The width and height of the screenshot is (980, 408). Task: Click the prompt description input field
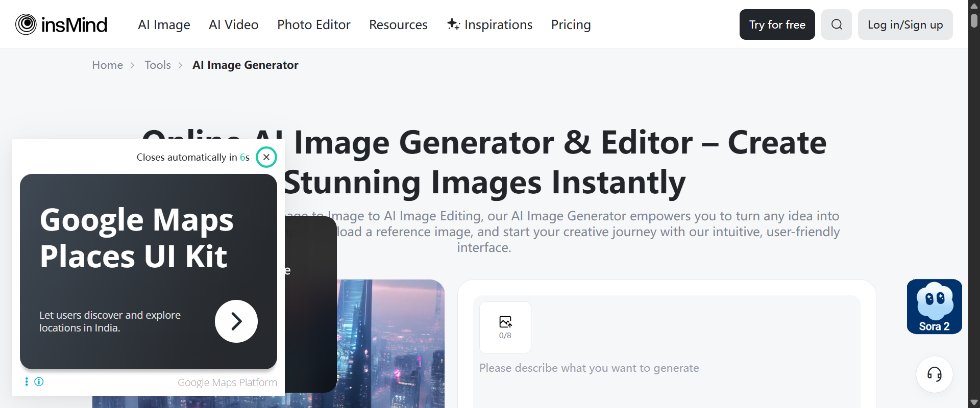pos(666,368)
